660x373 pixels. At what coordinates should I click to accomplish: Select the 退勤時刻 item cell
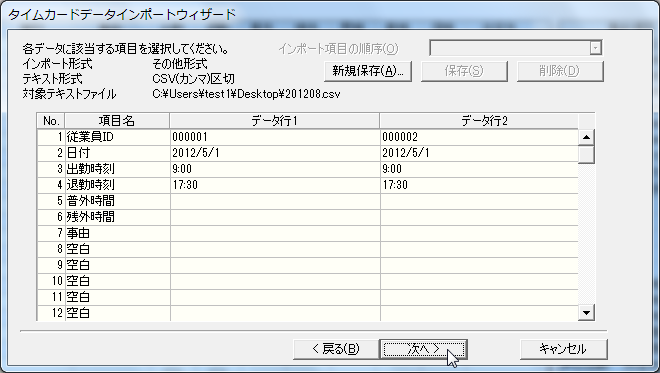click(117, 185)
